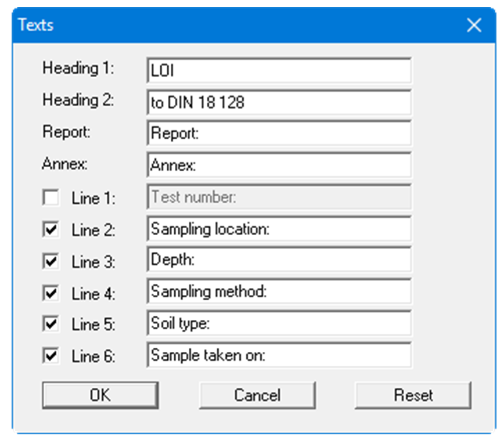The height and width of the screenshot is (443, 504).
Task: Clear the Line 6 checkbox
Action: [x=51, y=356]
